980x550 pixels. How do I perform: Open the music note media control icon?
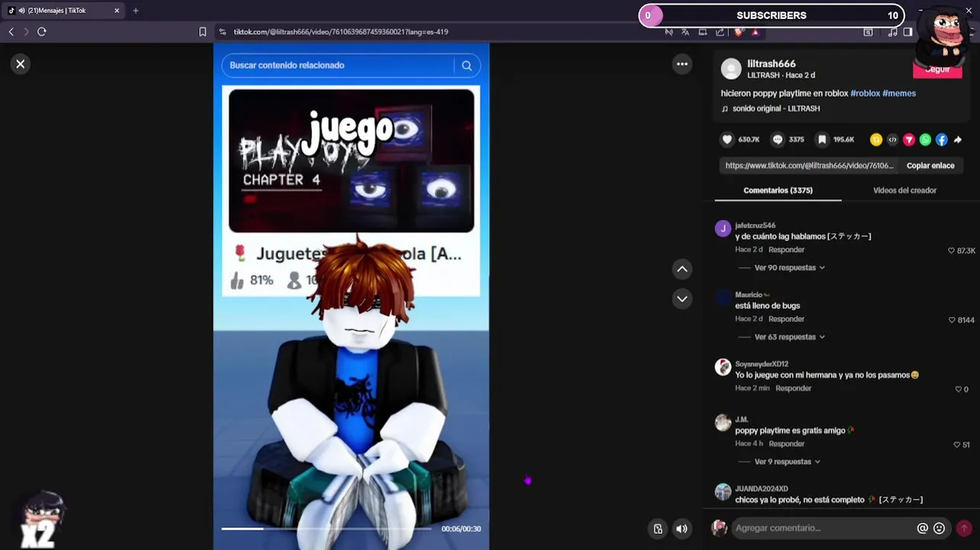(x=892, y=32)
